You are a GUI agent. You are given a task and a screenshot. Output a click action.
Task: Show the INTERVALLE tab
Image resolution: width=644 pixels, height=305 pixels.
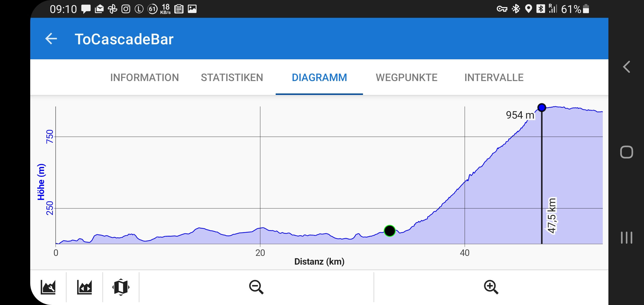click(x=494, y=77)
